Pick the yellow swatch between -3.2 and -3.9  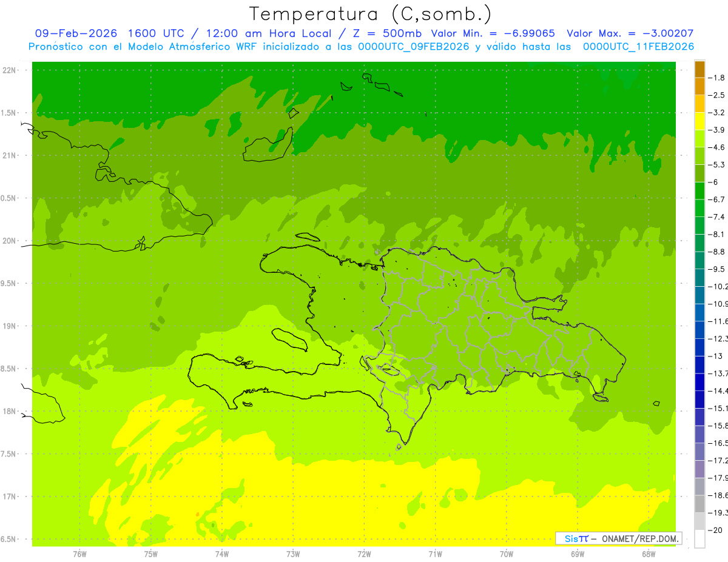(699, 121)
